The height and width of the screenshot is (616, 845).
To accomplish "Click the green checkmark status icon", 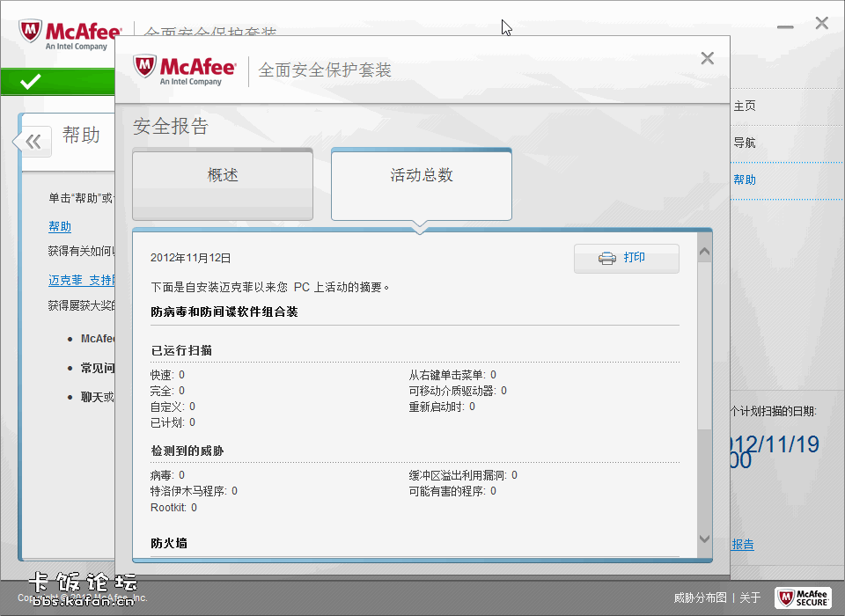I will point(31,82).
